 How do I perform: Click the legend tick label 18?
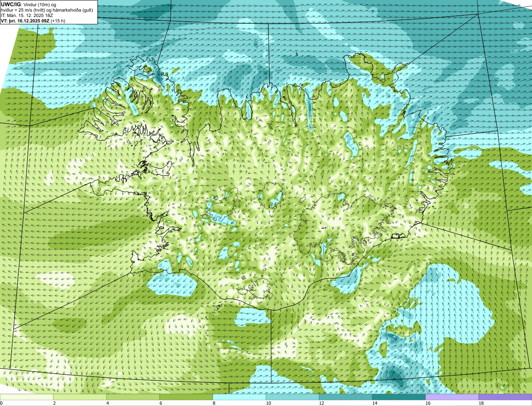(481, 403)
